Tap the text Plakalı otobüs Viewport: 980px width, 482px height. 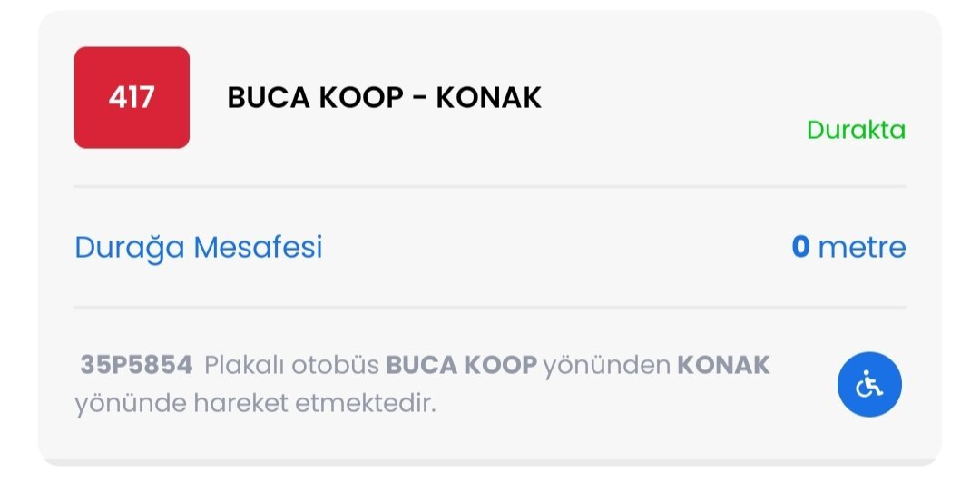point(291,366)
